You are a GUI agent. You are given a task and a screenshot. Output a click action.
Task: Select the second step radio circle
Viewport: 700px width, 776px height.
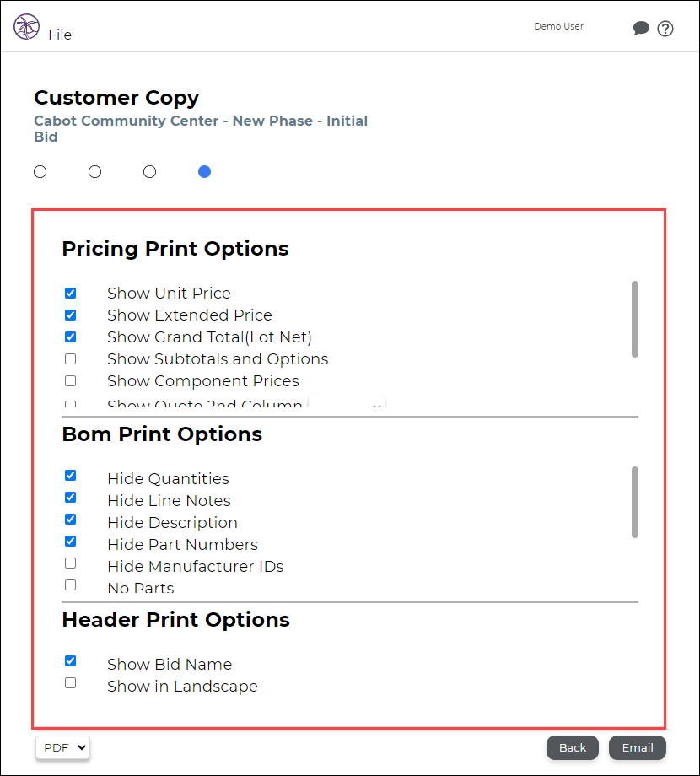pyautogui.click(x=95, y=172)
